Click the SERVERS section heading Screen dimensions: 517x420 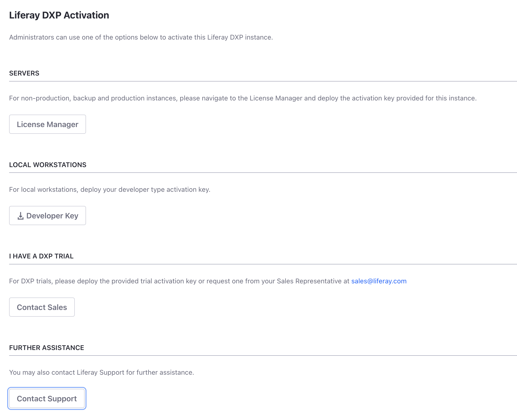[x=24, y=73]
